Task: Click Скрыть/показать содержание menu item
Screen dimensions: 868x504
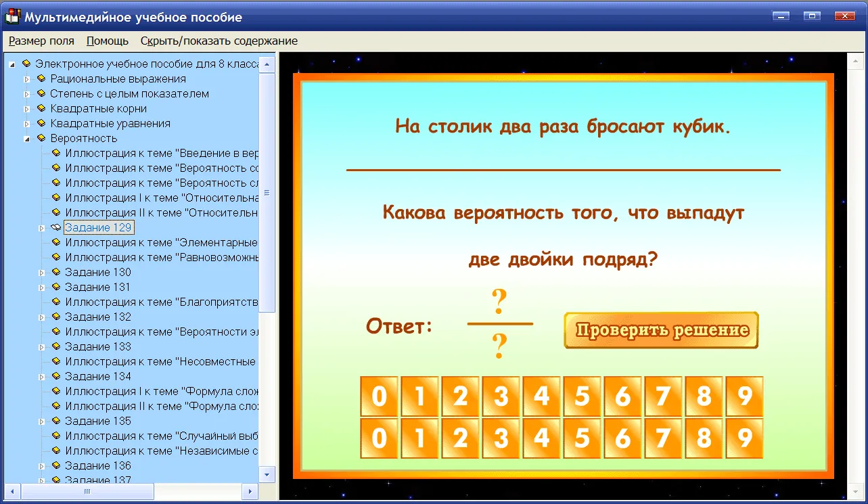Action: tap(219, 41)
